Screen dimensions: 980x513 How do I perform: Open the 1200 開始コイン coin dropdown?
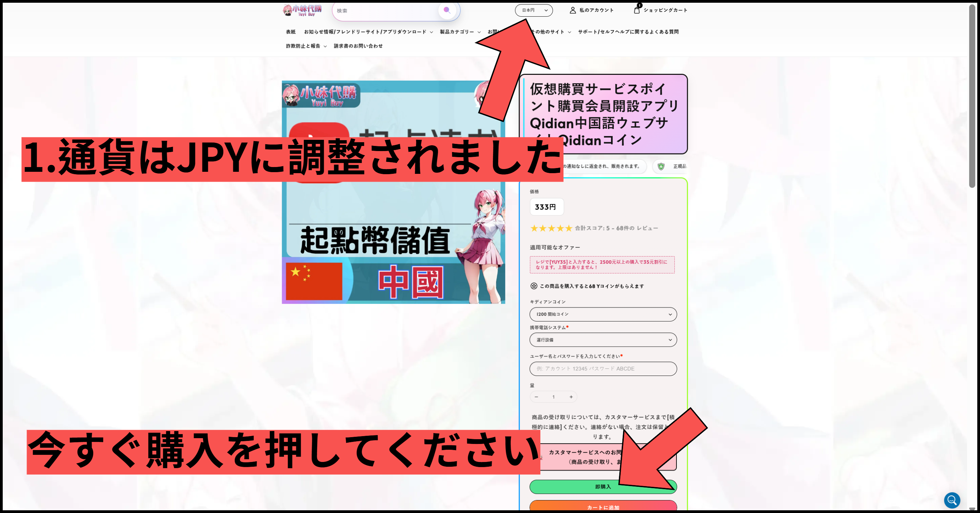tap(603, 314)
